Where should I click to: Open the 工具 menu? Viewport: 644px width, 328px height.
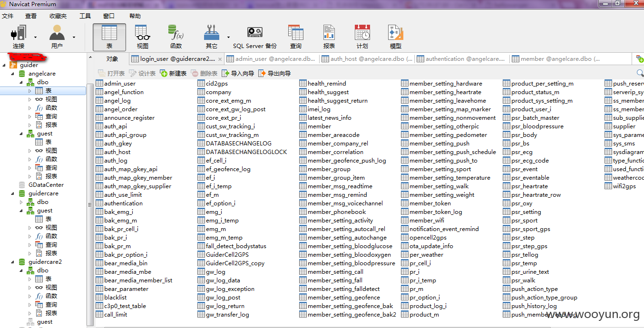pyautogui.click(x=85, y=16)
